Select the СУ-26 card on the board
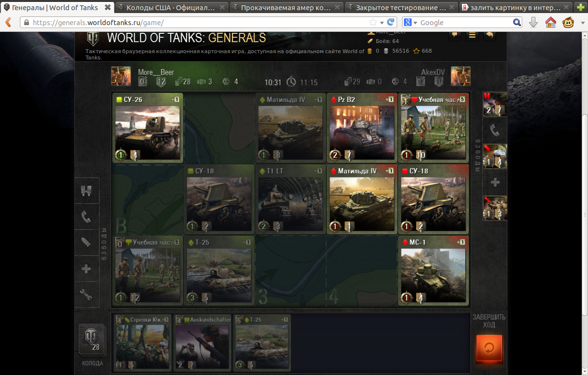 pos(148,128)
